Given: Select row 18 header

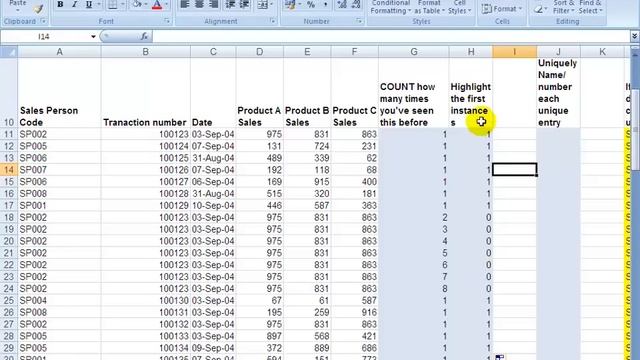Looking at the screenshot, I should coord(9,217).
